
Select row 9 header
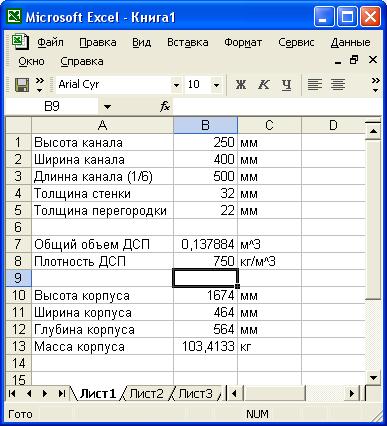pyautogui.click(x=19, y=278)
